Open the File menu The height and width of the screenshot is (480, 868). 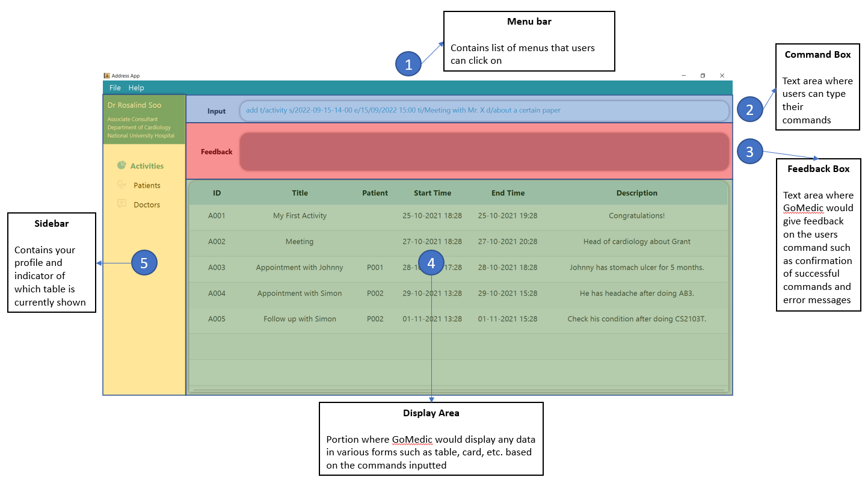[x=115, y=88]
